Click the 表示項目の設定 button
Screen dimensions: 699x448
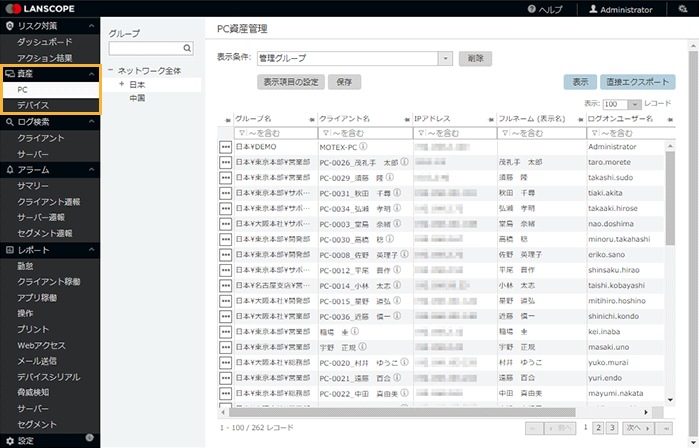pos(290,82)
